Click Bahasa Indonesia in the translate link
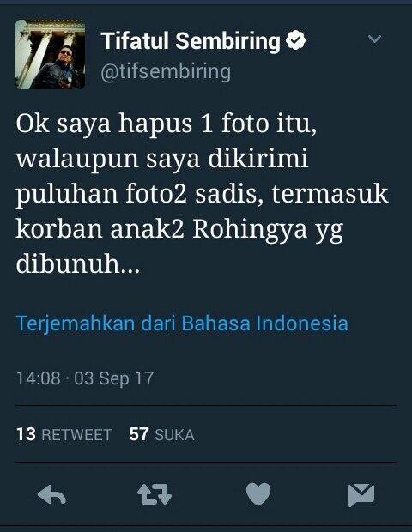412x532 pixels. 264,323
